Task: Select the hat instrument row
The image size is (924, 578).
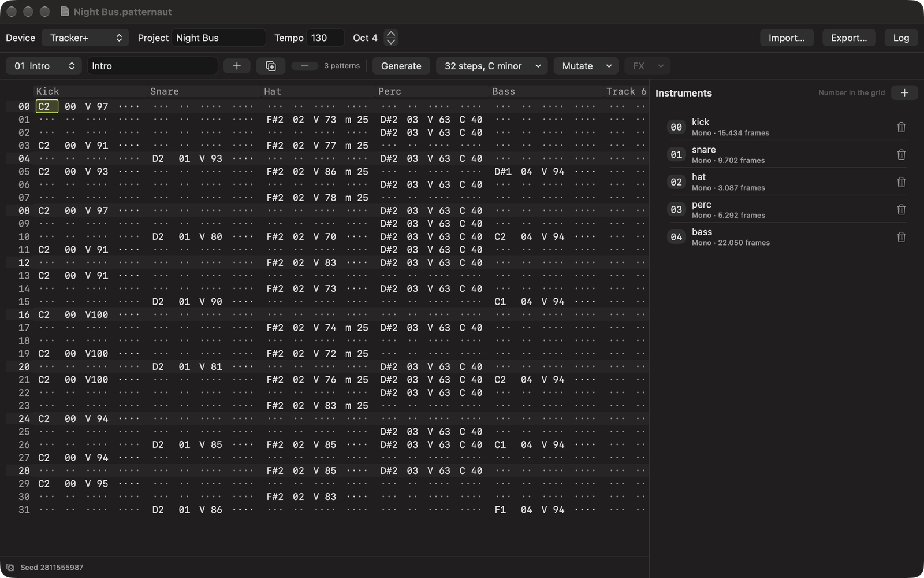Action: pos(787,182)
